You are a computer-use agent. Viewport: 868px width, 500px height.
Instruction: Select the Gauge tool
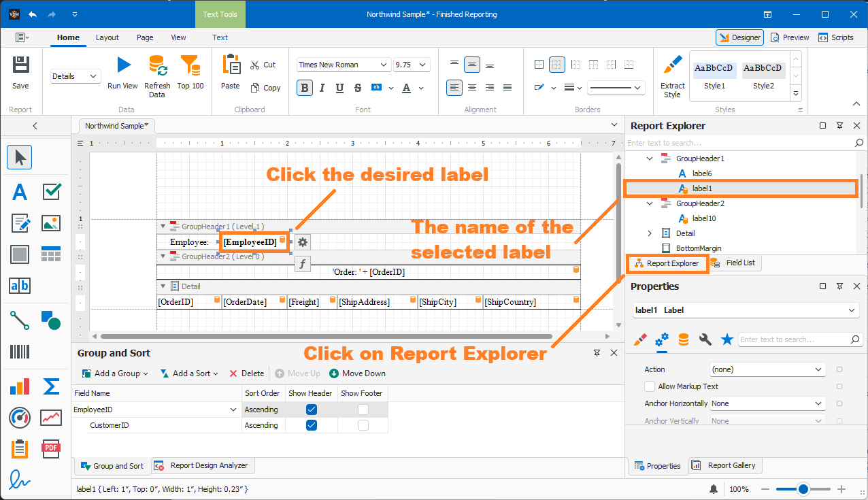pos(19,418)
